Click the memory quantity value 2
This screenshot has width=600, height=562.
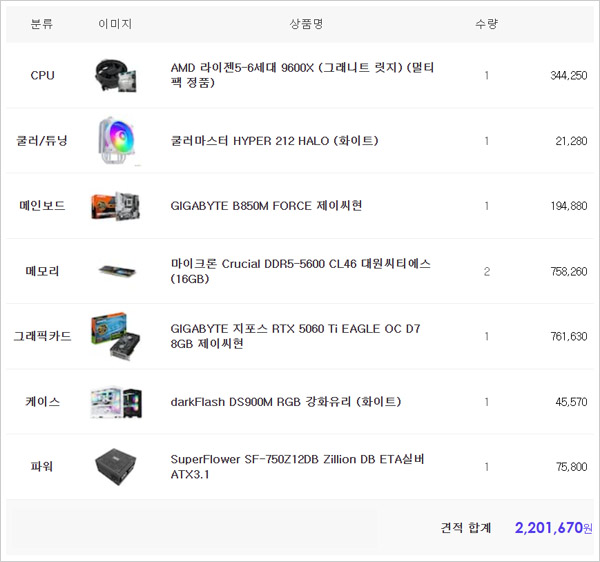point(486,271)
